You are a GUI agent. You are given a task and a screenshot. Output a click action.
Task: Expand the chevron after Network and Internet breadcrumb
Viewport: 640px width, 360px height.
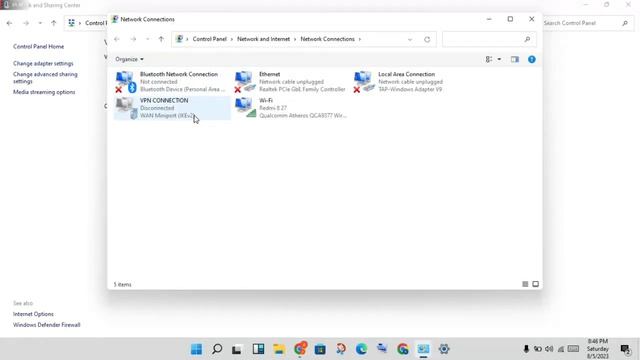click(295, 39)
